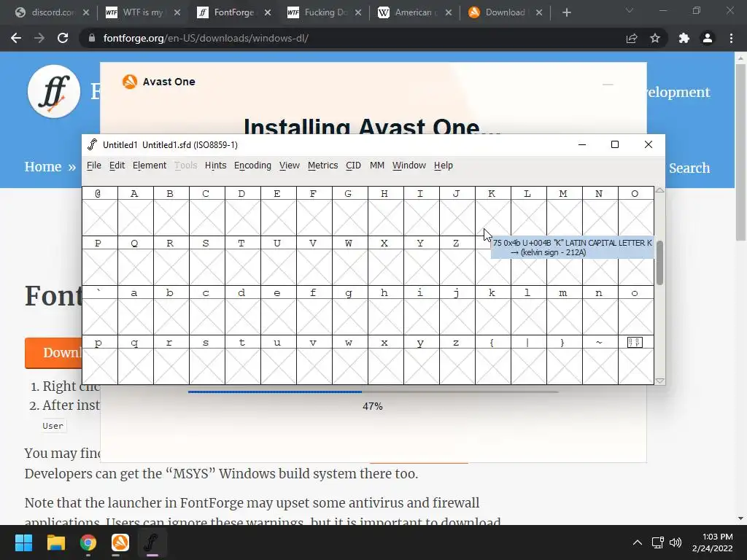
Task: Select the glyph slot for lowercase p
Action: (x=99, y=366)
